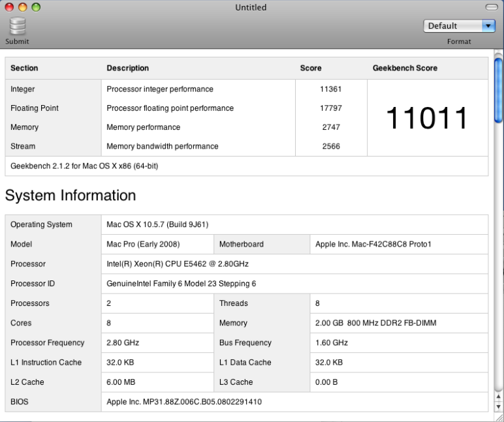Click the L1 Instruction Cache label

click(46, 362)
